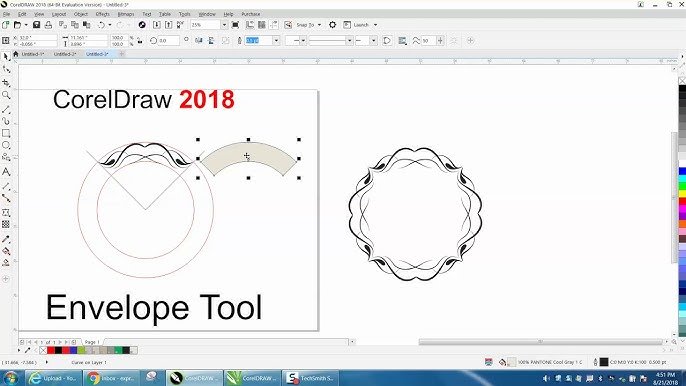Click the Import icon
686x386 pixels.
coord(157,25)
